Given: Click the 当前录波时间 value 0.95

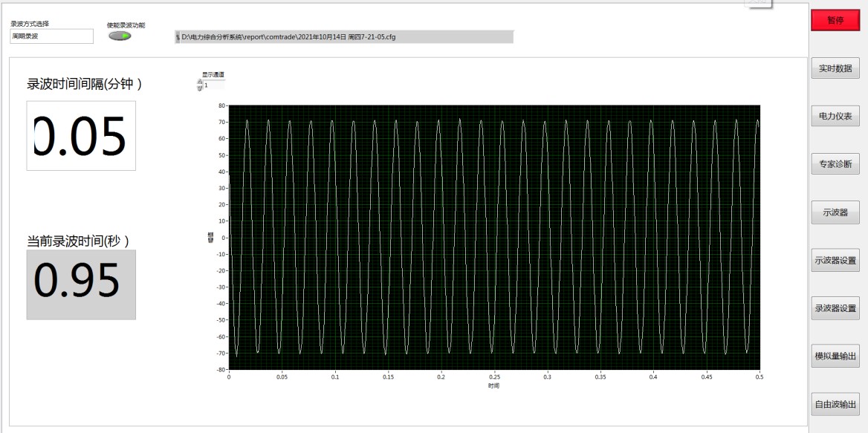Looking at the screenshot, I should [x=81, y=284].
